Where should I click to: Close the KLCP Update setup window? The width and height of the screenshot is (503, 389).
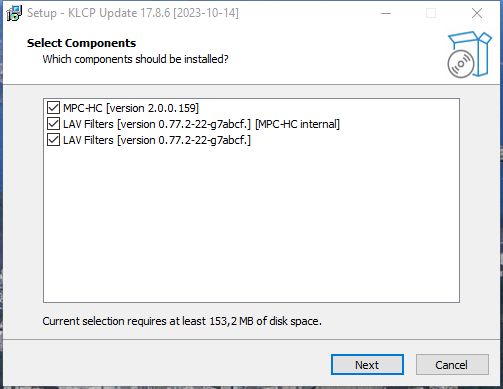[x=477, y=13]
